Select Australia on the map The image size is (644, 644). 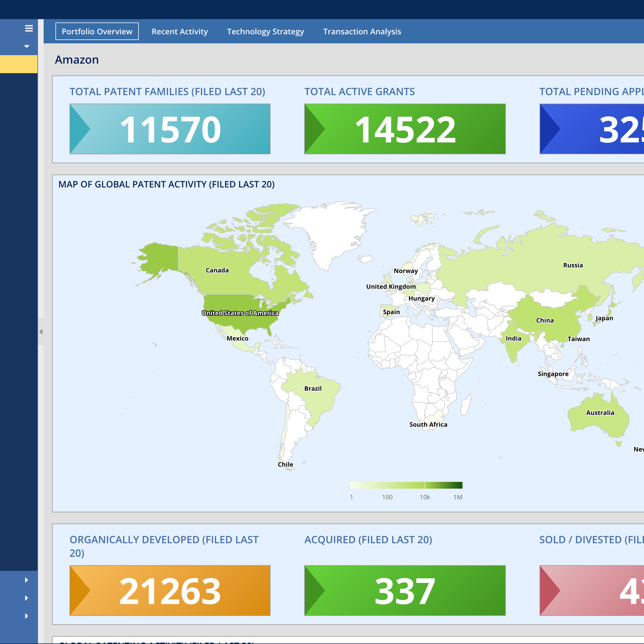click(x=600, y=413)
